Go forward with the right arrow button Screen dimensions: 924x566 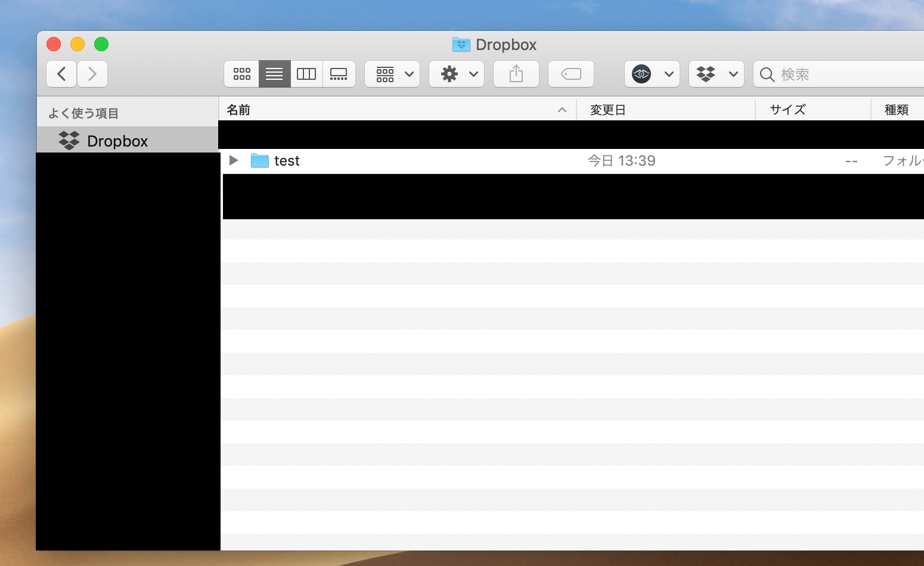click(x=92, y=74)
